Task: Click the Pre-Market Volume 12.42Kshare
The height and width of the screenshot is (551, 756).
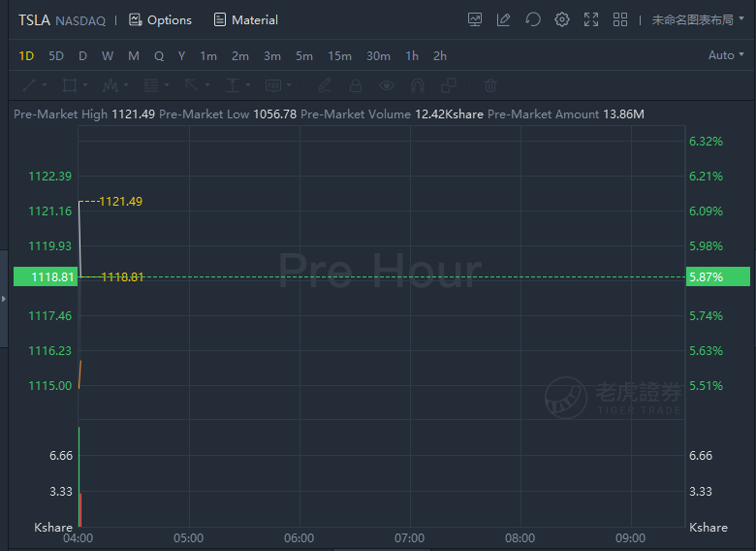Action: point(449,114)
